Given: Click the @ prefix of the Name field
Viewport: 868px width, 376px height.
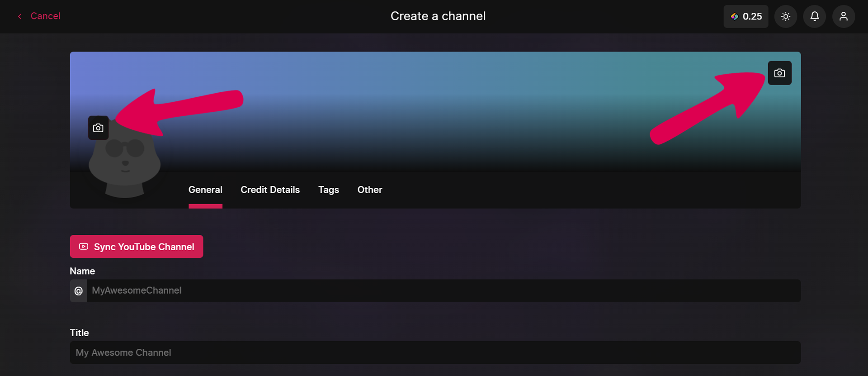Looking at the screenshot, I should point(79,290).
